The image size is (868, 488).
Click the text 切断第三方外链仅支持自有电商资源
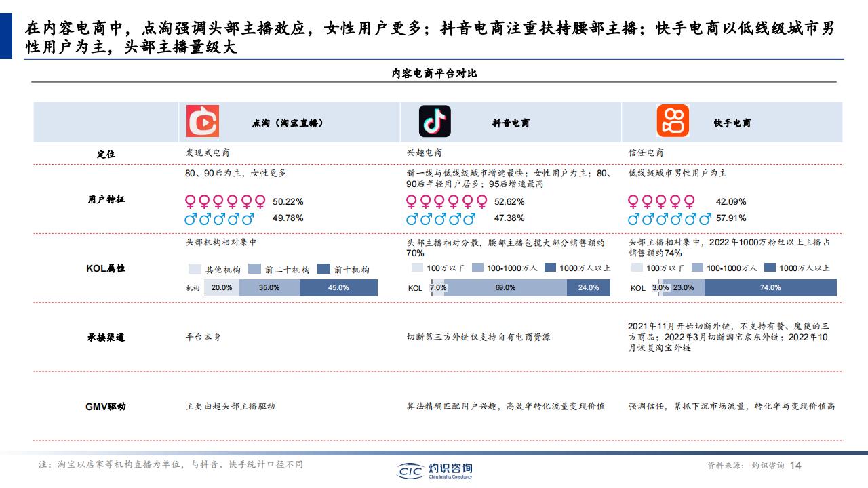479,337
